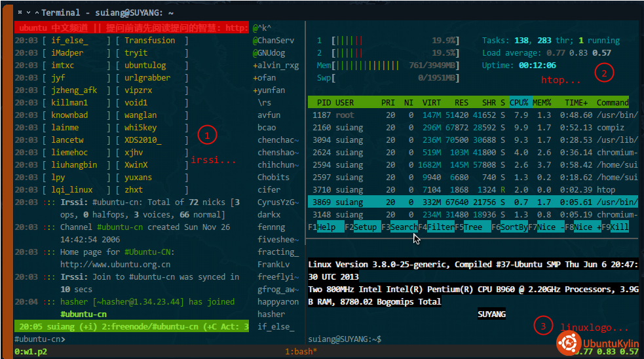
Task: Click CPU 2 usage meter bar
Action: coord(396,53)
